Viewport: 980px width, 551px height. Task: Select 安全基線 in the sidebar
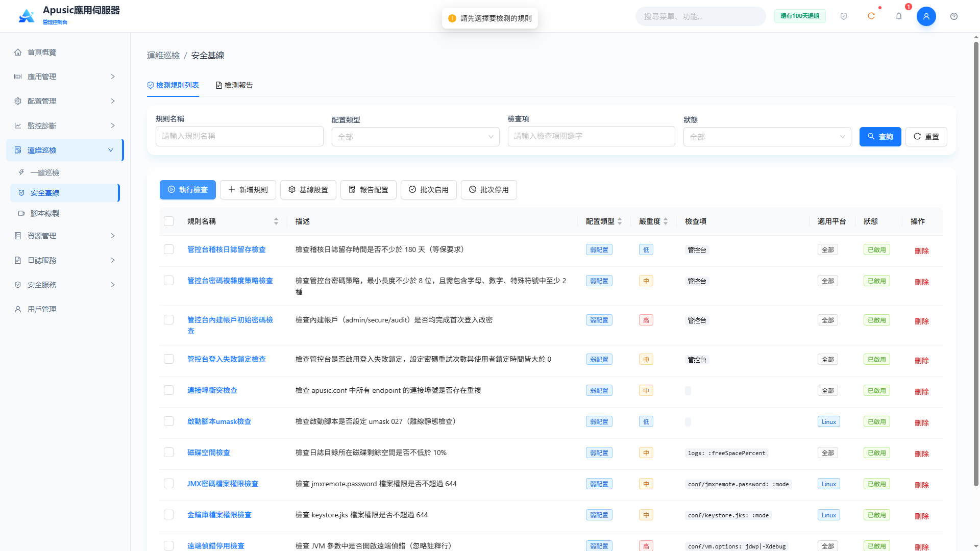point(64,193)
